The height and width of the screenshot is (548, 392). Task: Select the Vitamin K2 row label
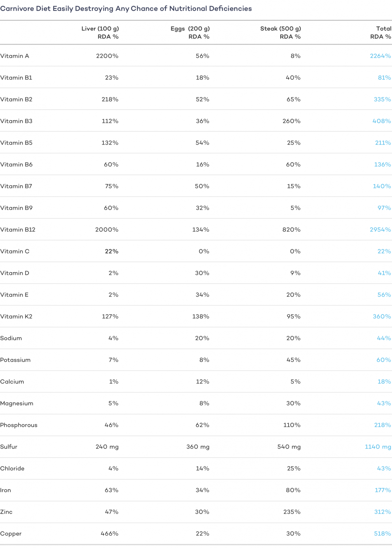(16, 316)
